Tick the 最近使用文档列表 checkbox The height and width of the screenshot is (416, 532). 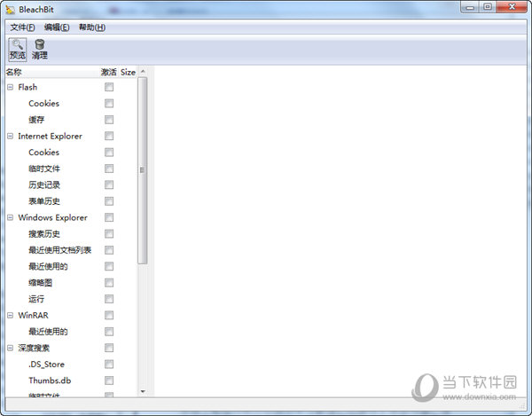(x=109, y=250)
